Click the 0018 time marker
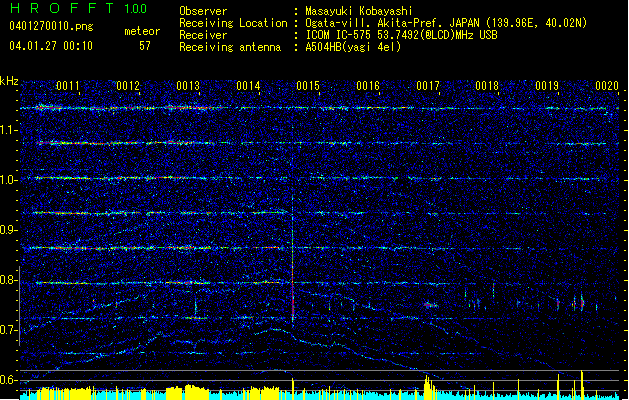 point(487,86)
